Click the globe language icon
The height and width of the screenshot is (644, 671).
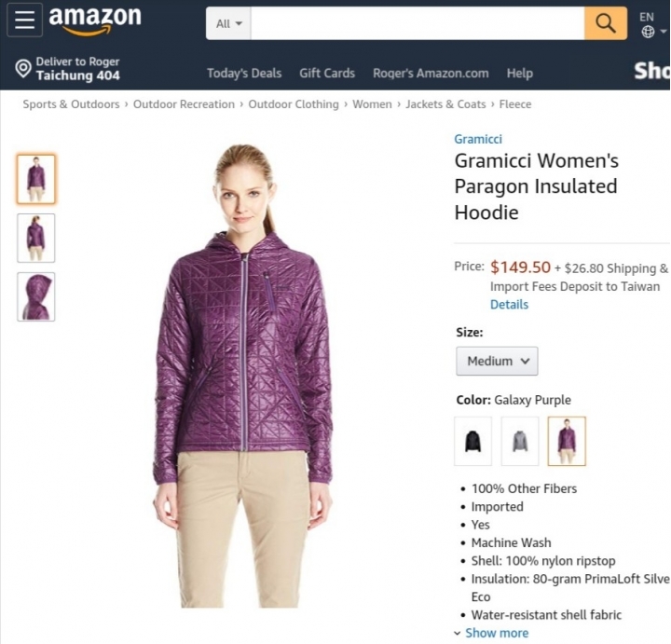(x=648, y=32)
